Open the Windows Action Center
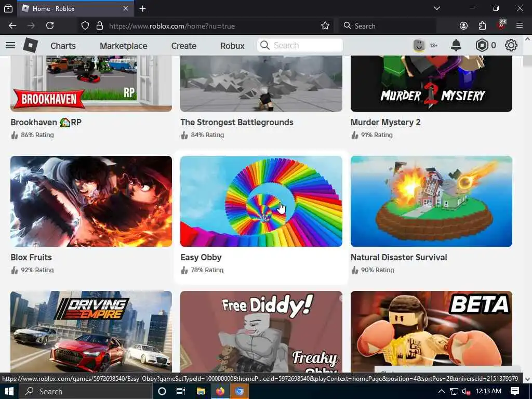The image size is (532, 399). coord(515,391)
